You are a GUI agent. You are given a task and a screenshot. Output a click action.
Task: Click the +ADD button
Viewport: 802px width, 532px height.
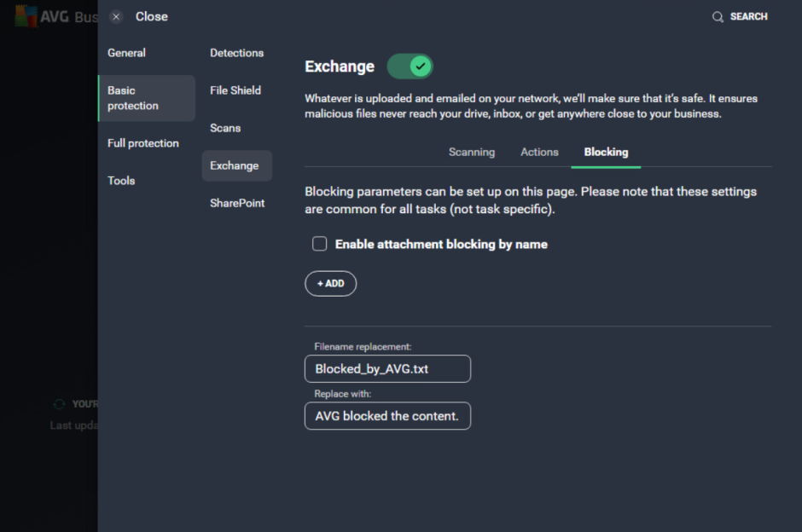(330, 283)
